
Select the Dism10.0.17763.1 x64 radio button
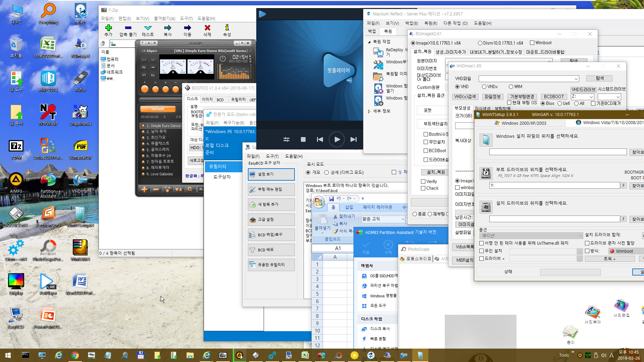click(480, 43)
